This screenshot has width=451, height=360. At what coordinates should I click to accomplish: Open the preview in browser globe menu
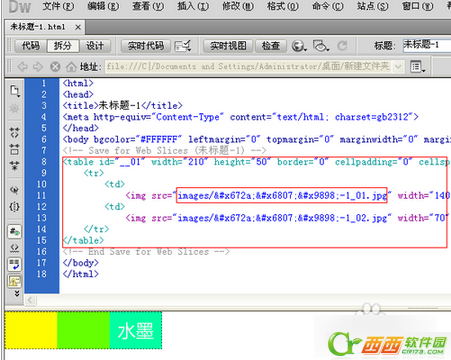point(299,46)
